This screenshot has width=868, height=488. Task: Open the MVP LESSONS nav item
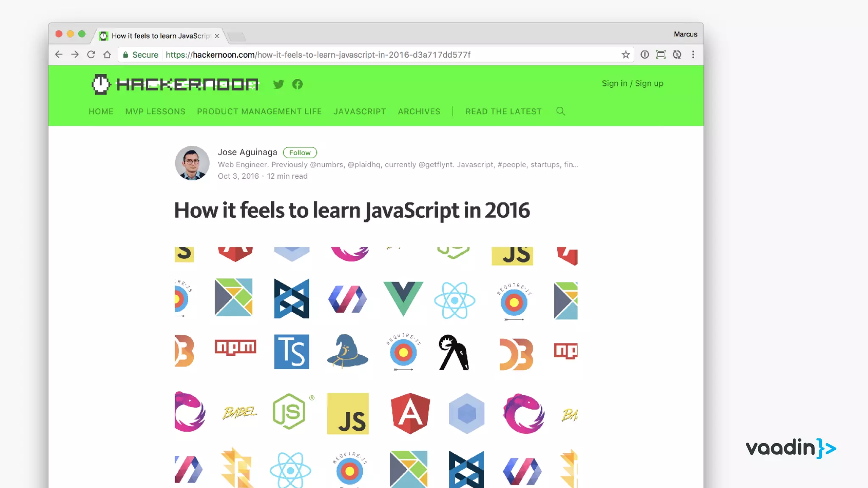(155, 111)
